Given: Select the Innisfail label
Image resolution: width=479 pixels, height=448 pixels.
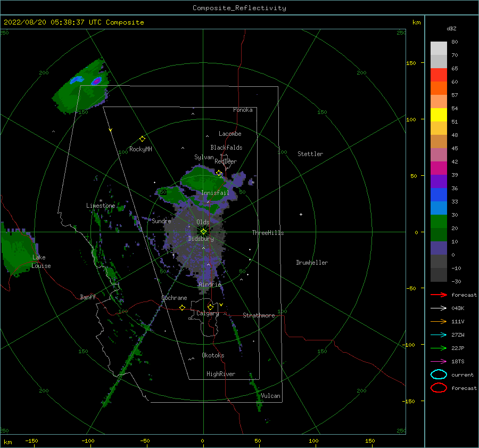Looking at the screenshot, I should pos(215,193).
